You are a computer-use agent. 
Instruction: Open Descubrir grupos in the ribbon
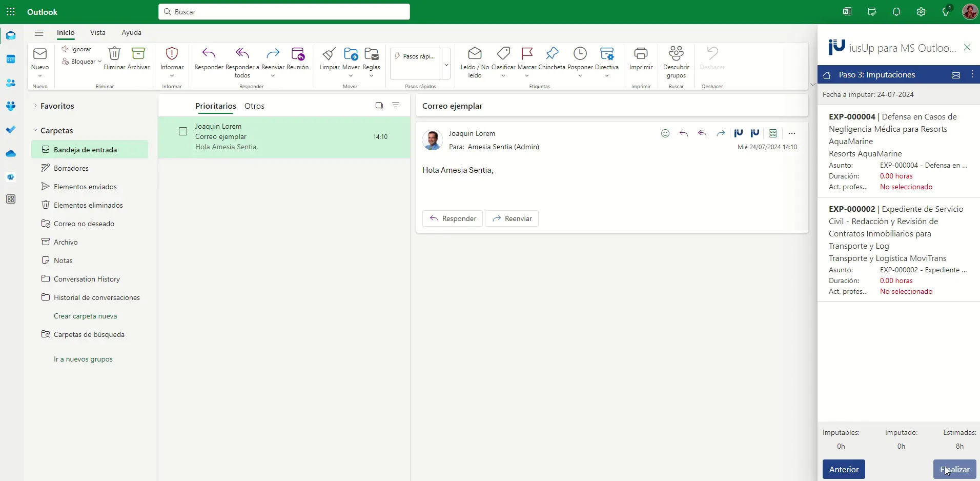tap(676, 54)
